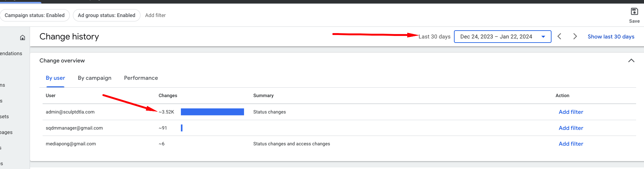Viewport: 644px width, 169px height.
Task: Click Show last 30 days link
Action: (x=611, y=37)
